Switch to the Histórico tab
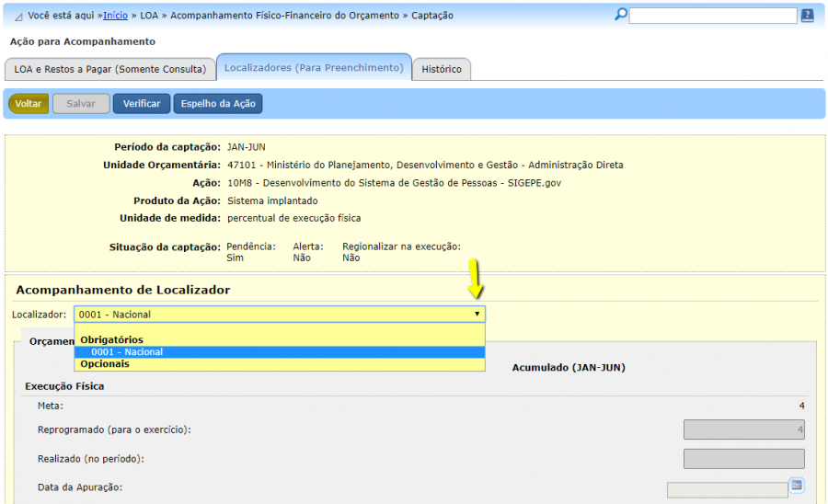Screen dimensions: 828x504 pos(442,69)
